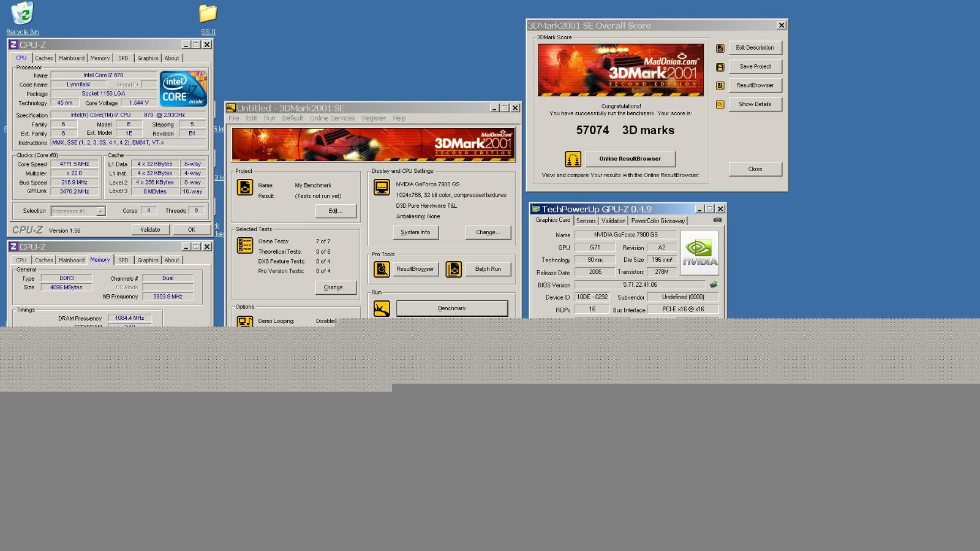The height and width of the screenshot is (551, 980).
Task: Click the Save Project button
Action: (755, 67)
